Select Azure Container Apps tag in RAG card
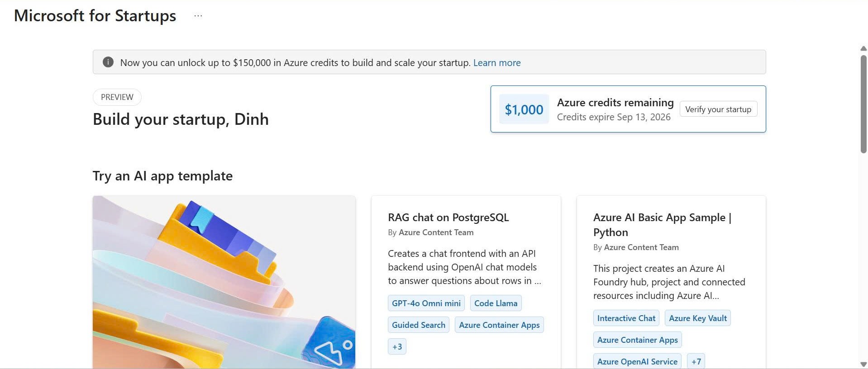The height and width of the screenshot is (369, 868). pyautogui.click(x=499, y=325)
